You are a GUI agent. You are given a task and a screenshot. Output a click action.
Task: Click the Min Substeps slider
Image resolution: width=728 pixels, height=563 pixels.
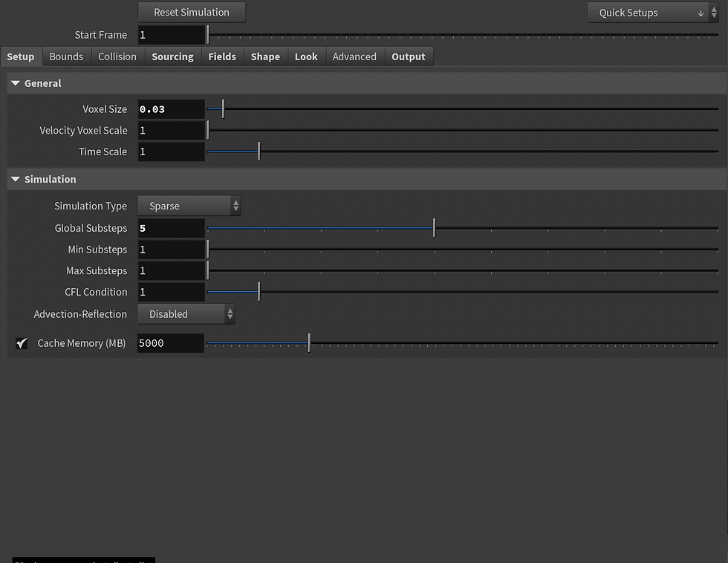coord(463,250)
